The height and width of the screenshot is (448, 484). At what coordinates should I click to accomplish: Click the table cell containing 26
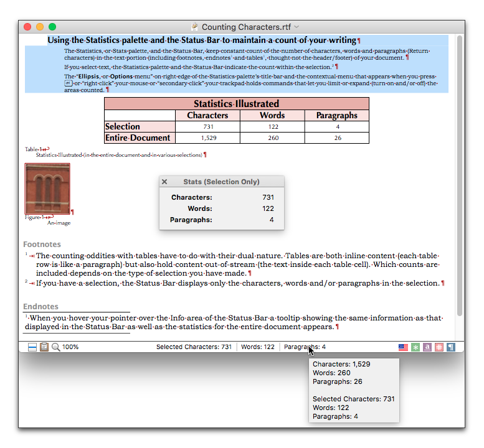[x=337, y=138]
